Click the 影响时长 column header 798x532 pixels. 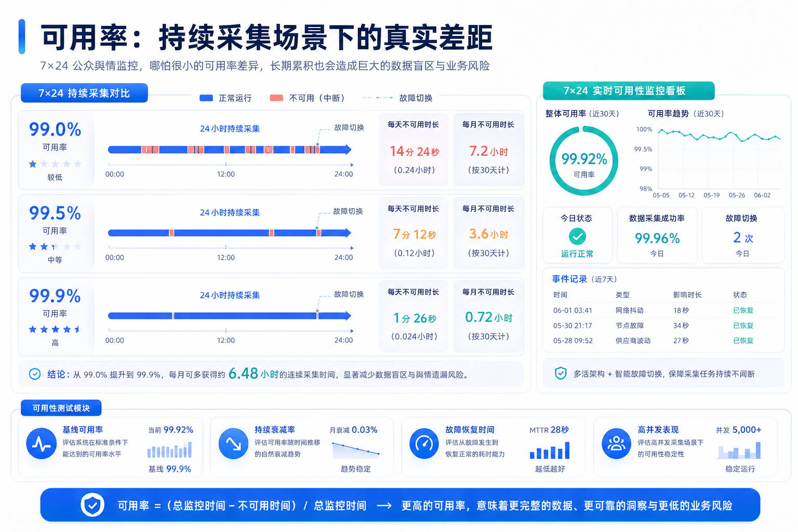[x=687, y=295]
